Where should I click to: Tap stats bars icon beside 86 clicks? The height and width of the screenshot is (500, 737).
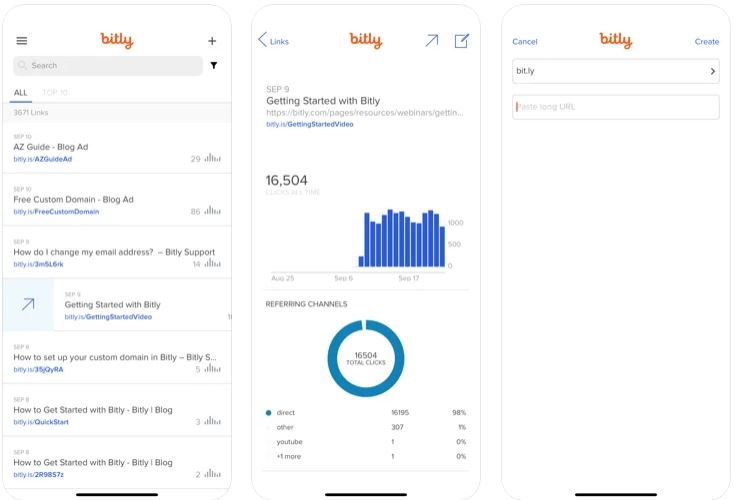(x=212, y=211)
